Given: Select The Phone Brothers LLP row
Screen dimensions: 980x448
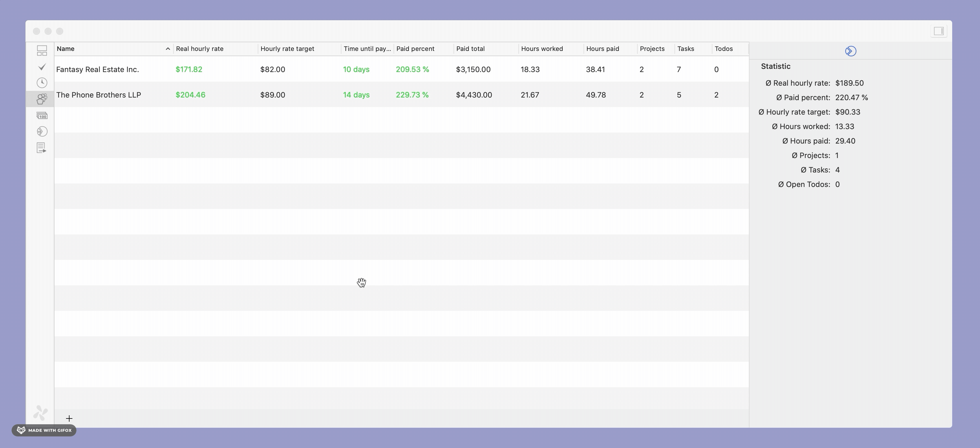Looking at the screenshot, I should pyautogui.click(x=98, y=95).
